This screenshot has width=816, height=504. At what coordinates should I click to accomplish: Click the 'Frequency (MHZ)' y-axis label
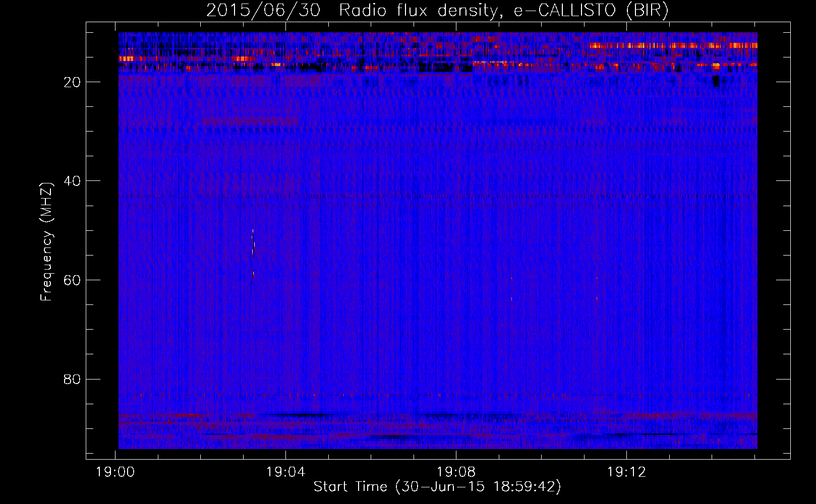pos(46,242)
